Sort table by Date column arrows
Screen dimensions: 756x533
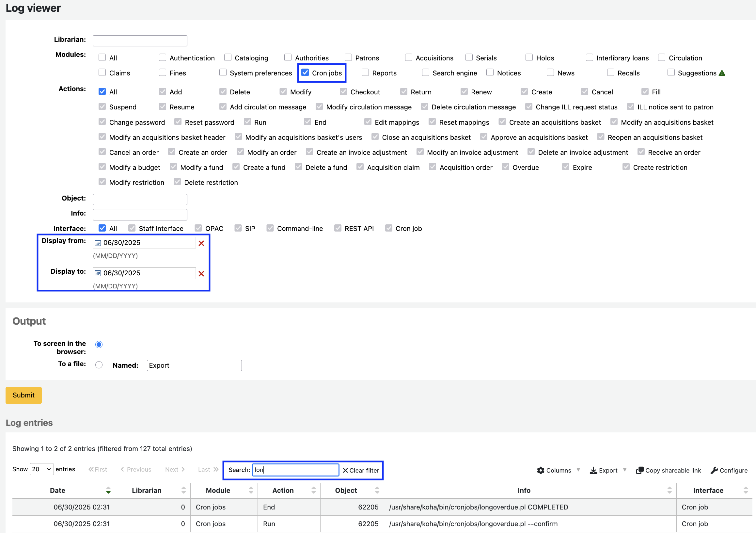(108, 490)
